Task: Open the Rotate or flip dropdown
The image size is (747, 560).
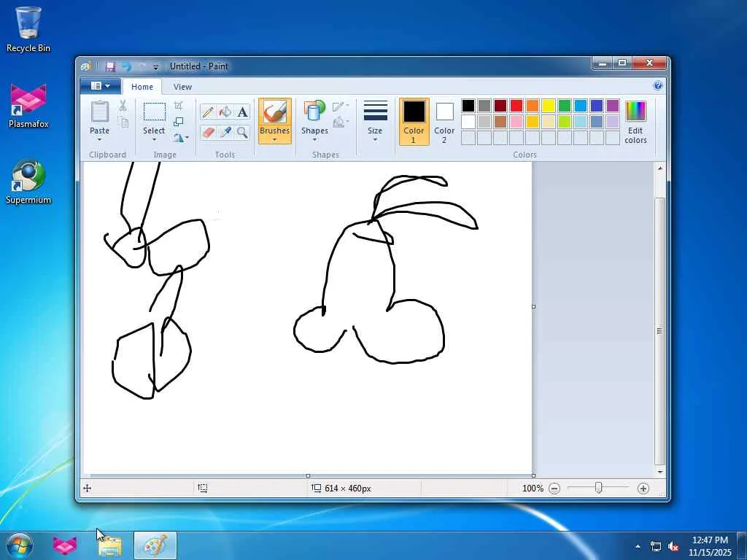Action: point(181,138)
